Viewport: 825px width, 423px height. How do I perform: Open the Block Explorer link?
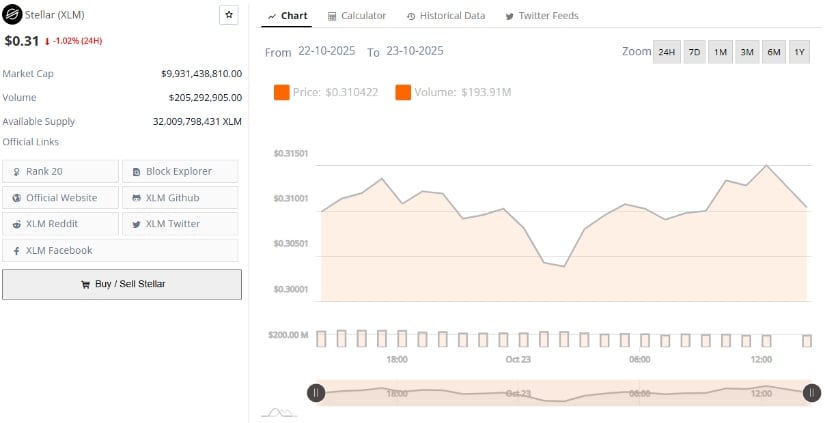click(180, 171)
